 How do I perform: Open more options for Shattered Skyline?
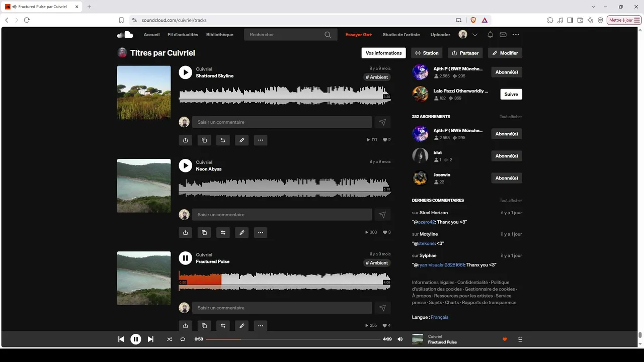(260, 140)
